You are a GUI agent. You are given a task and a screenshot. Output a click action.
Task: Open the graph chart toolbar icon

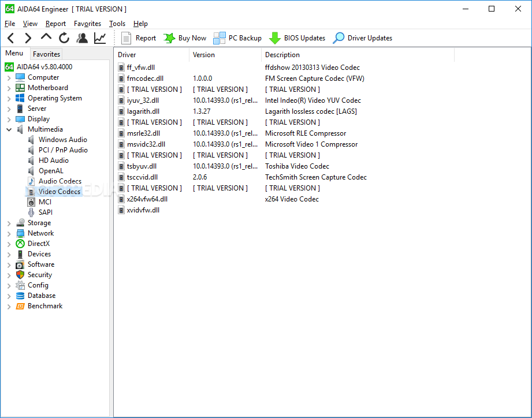coord(100,38)
